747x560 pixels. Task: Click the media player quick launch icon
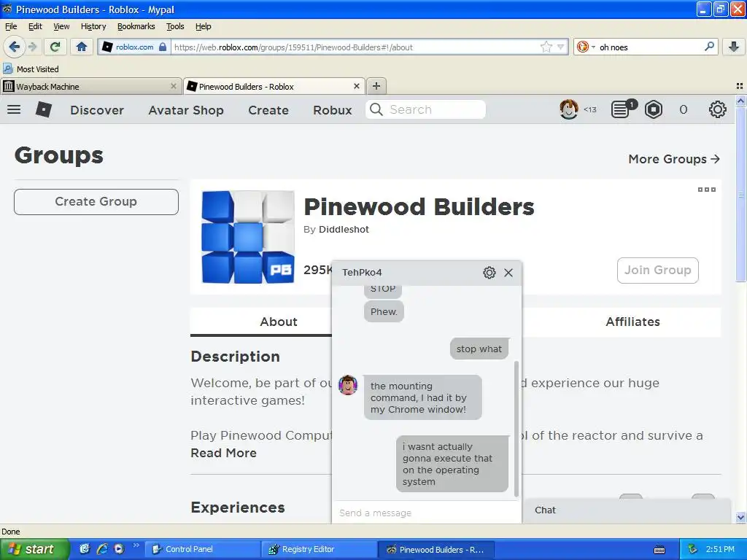pos(119,549)
